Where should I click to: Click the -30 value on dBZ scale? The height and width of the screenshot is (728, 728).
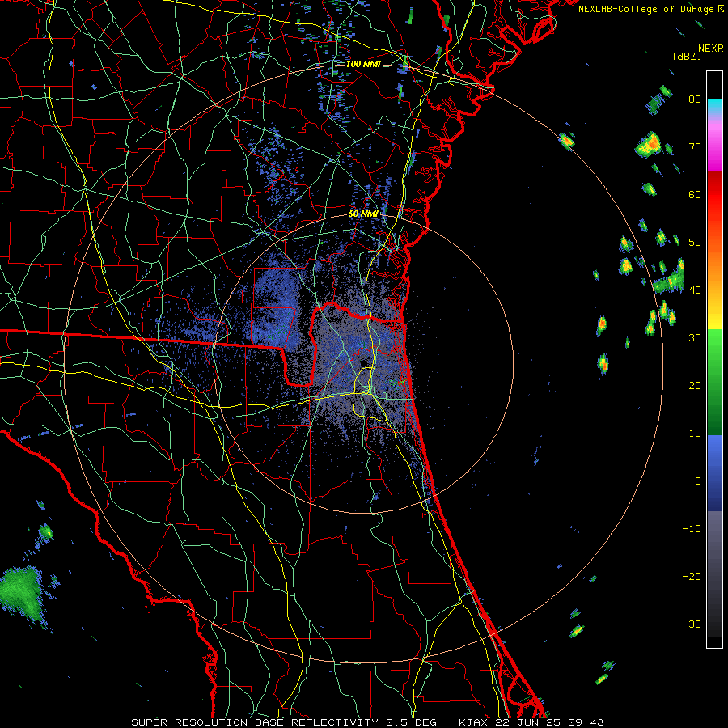[692, 624]
